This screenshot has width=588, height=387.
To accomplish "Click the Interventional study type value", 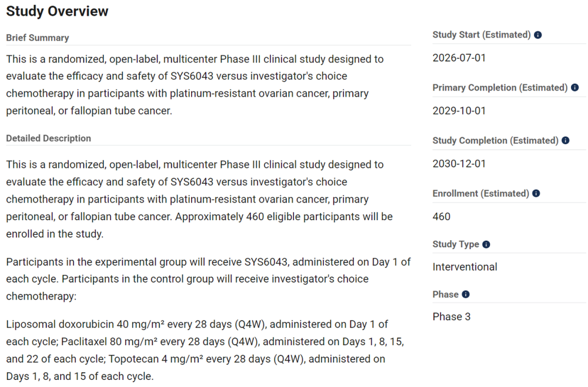I will [x=465, y=267].
